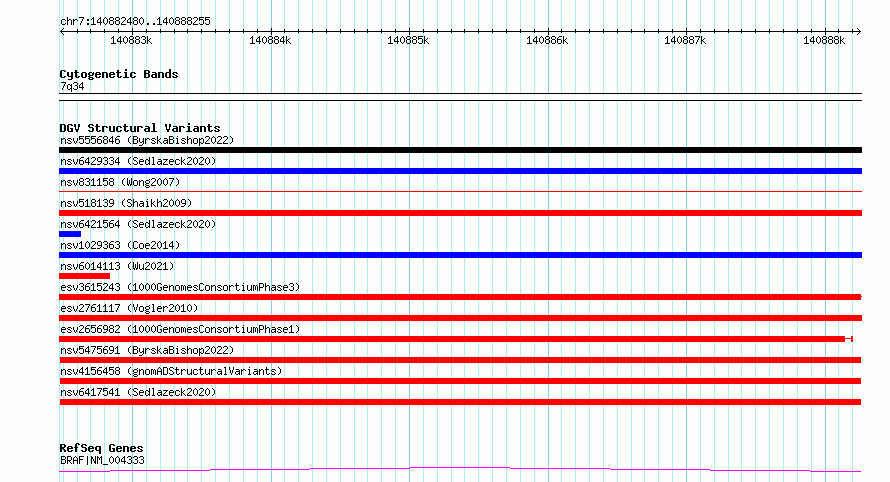Open nsv1029363 (Coe2014) variant label

[120, 245]
